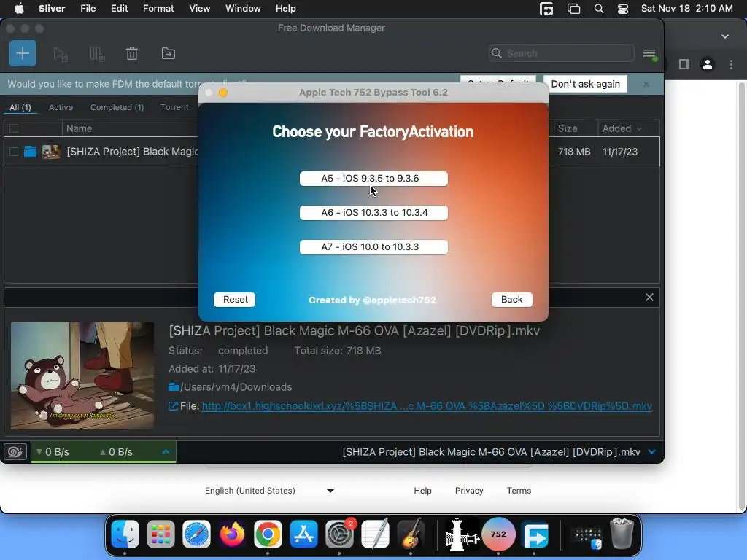
Task: Check the select-all checkbox in list header
Action: click(14, 128)
